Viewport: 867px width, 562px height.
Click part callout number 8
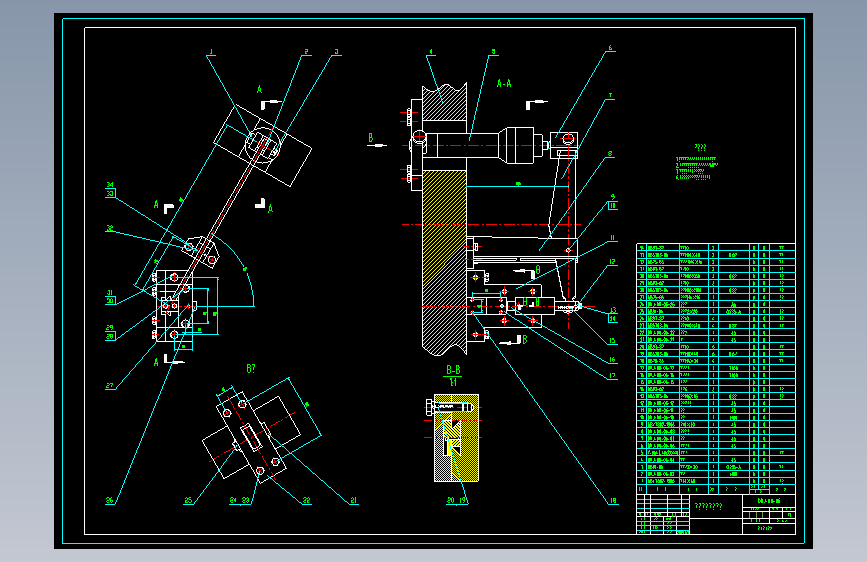pos(610,154)
